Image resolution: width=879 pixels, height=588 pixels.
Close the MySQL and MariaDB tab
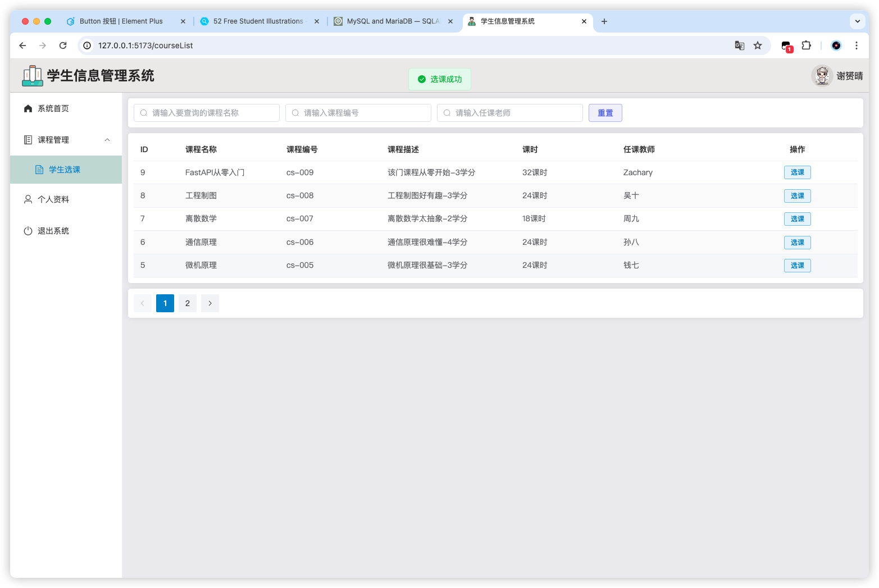coord(450,21)
